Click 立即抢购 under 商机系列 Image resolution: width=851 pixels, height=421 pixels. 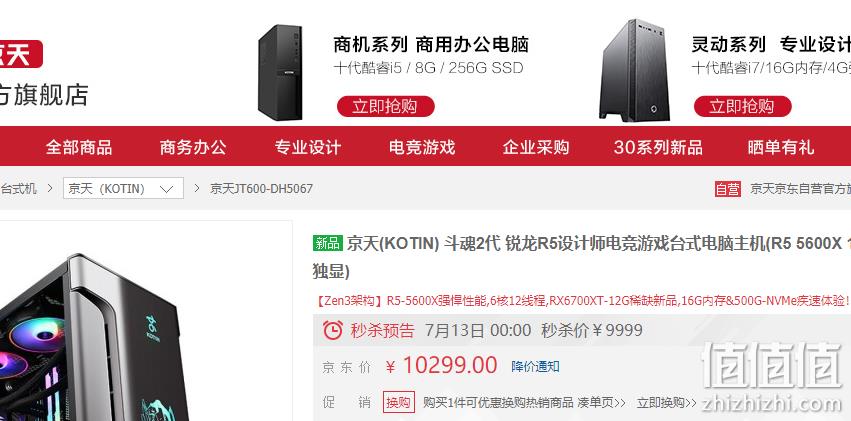pyautogui.click(x=385, y=106)
